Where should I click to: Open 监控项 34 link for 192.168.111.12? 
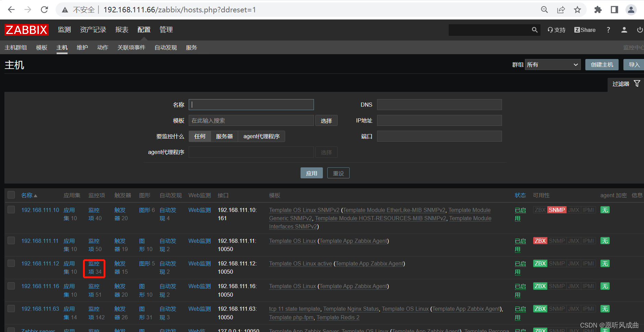tap(95, 268)
